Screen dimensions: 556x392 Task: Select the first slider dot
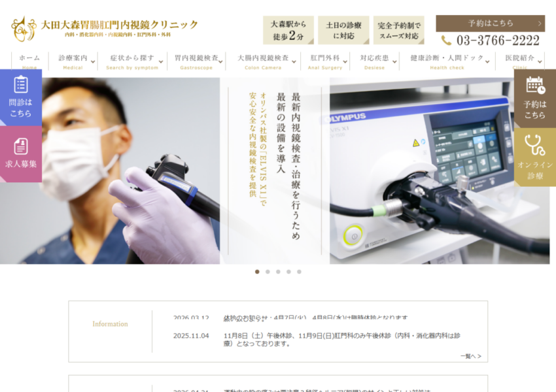pos(257,272)
